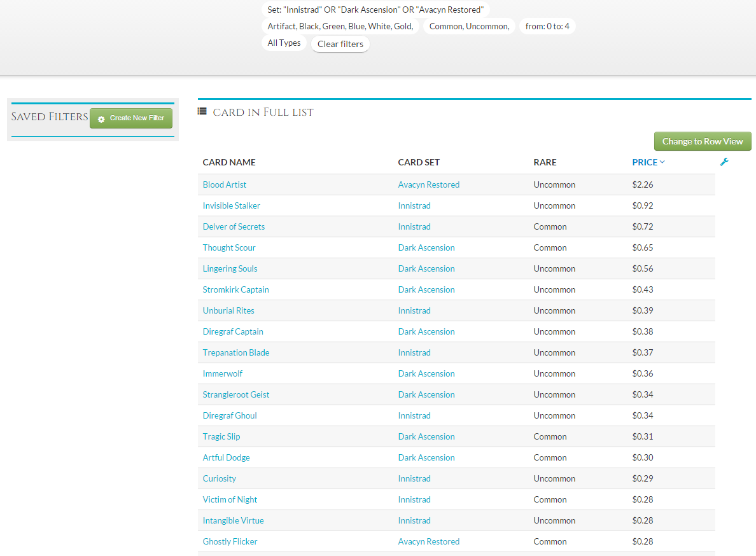
Task: Open the Common, Uncommon rarity filter chip
Action: [x=469, y=26]
